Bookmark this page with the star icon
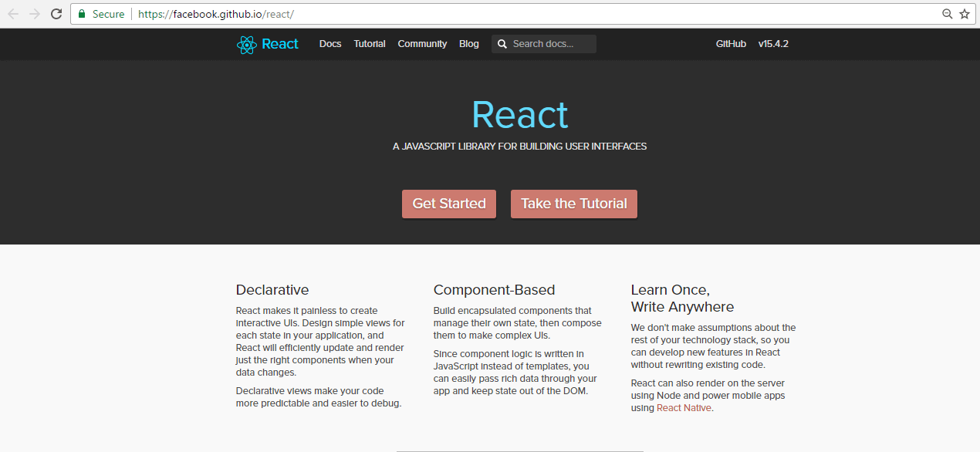The width and height of the screenshot is (980, 452). click(965, 14)
